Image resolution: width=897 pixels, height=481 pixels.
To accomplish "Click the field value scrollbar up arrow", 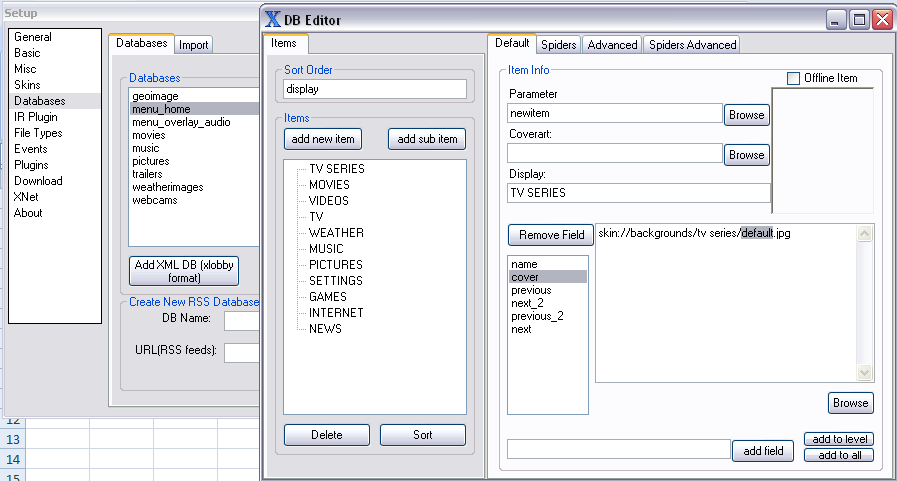I will click(x=864, y=233).
